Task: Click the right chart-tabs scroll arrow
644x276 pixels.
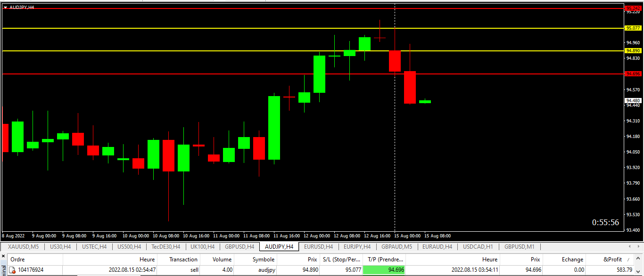Action: (x=638, y=246)
